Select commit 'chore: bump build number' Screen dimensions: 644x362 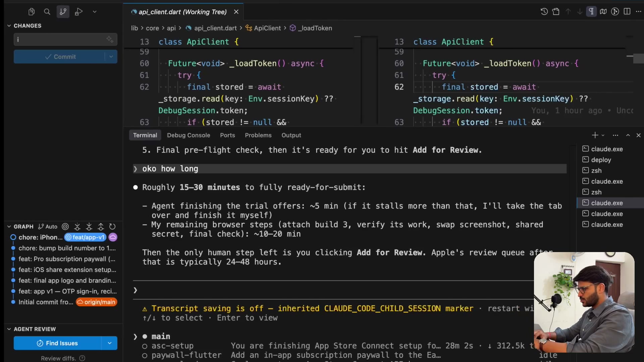tap(67, 248)
